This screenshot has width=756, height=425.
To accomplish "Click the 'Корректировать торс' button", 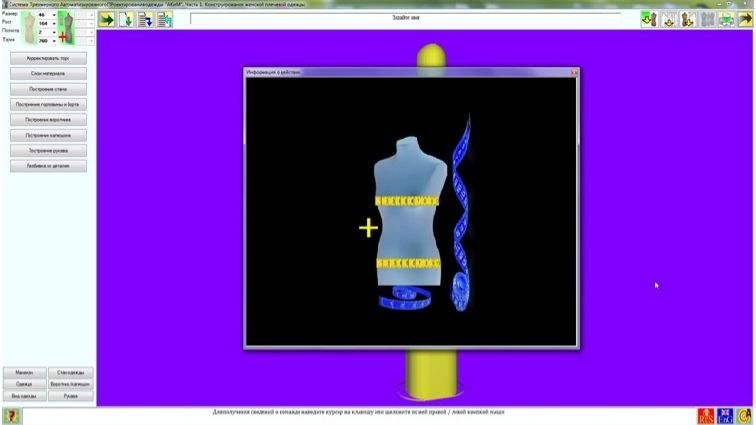I will (48, 58).
